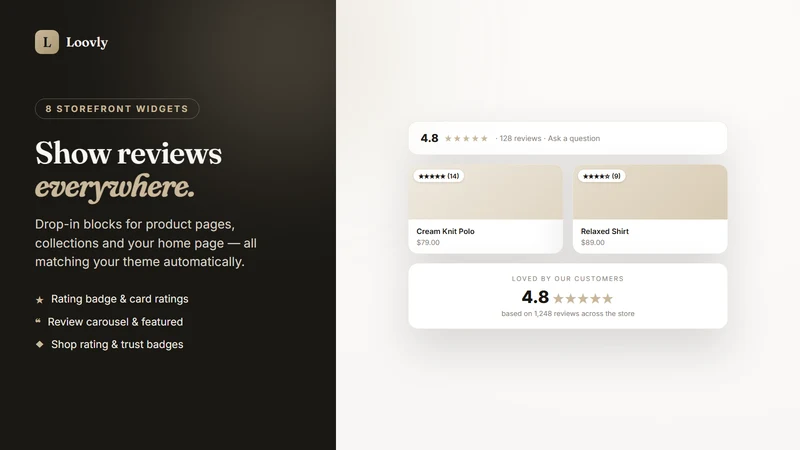Viewport: 800px width, 450px height.
Task: Click the 8 Storefront Widgets pill badge
Action: 117,109
